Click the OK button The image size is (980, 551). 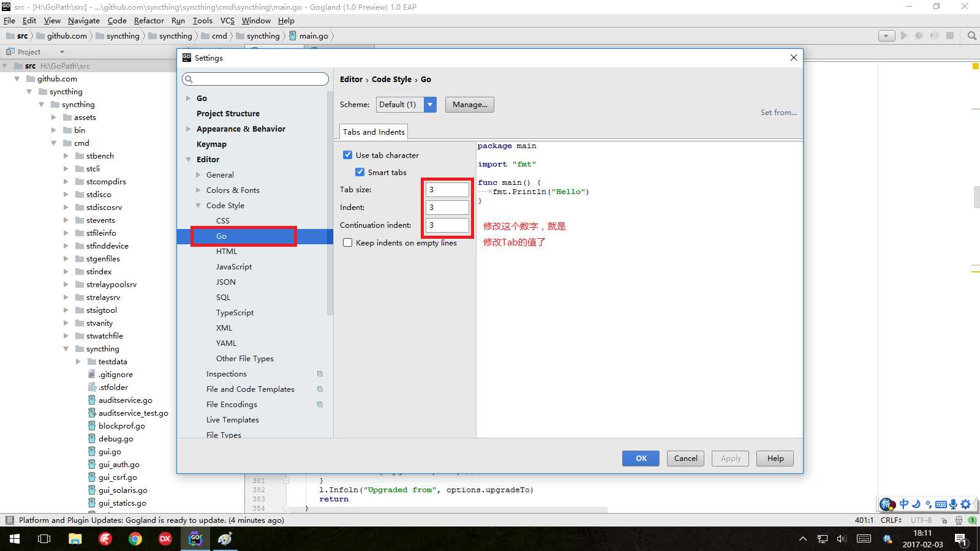click(641, 459)
